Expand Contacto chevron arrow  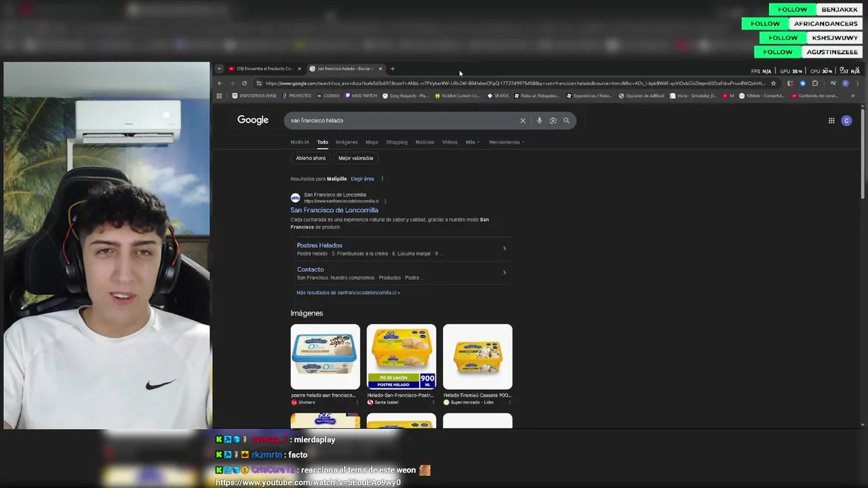pyautogui.click(x=504, y=272)
